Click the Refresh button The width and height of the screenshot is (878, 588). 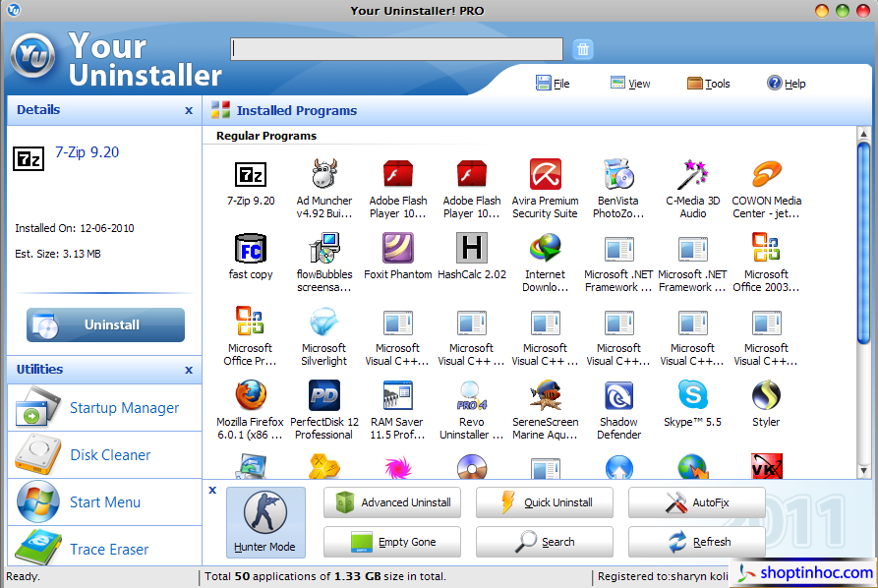pos(696,542)
